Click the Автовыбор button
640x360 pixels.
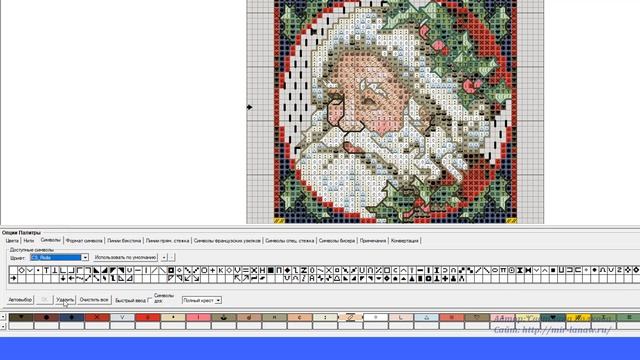(x=20, y=300)
